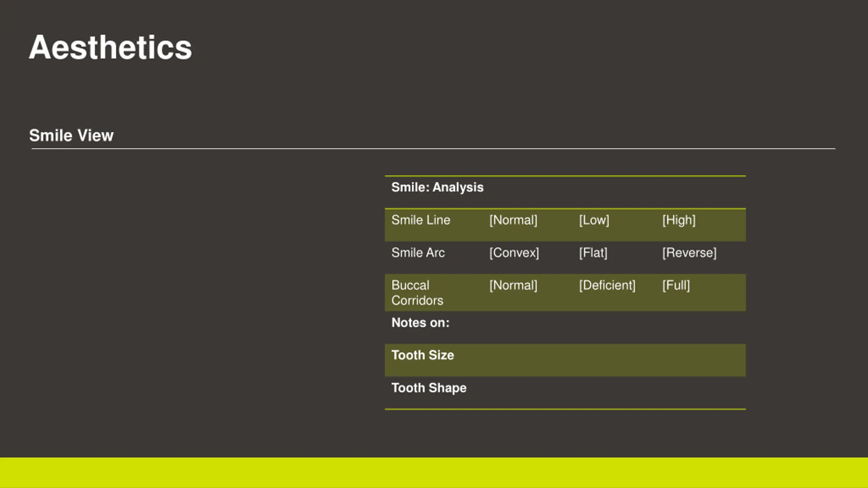Click the Buccal Corridors row label
This screenshot has width=868, height=488.
(417, 293)
